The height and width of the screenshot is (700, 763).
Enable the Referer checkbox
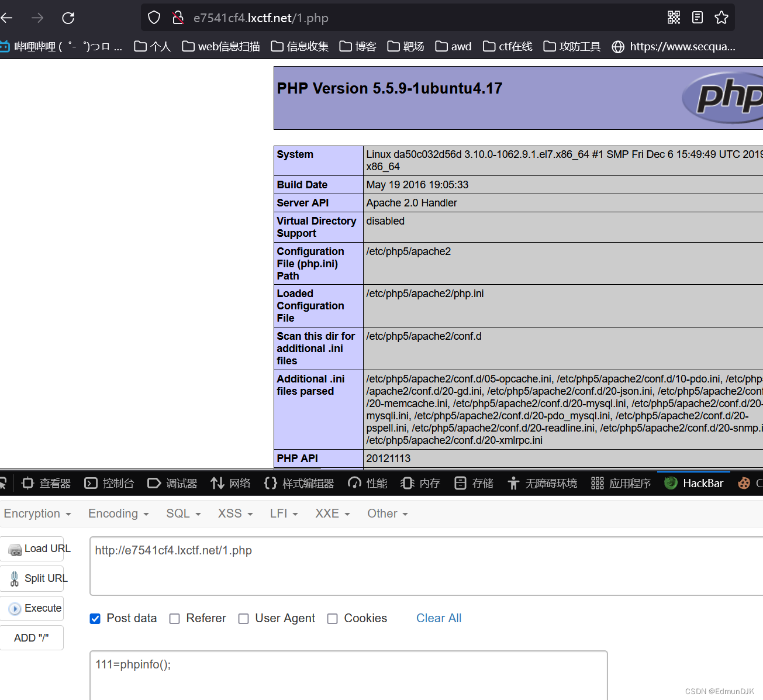(x=174, y=619)
